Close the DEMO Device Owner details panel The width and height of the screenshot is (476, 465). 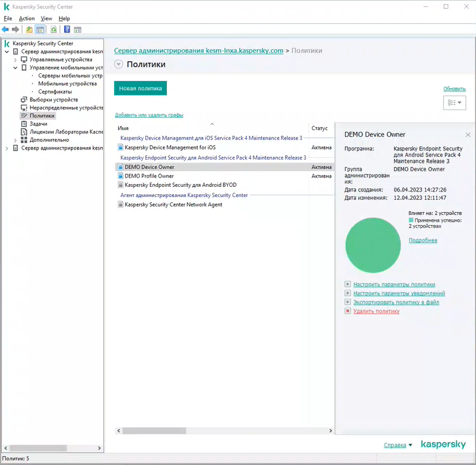(x=468, y=135)
